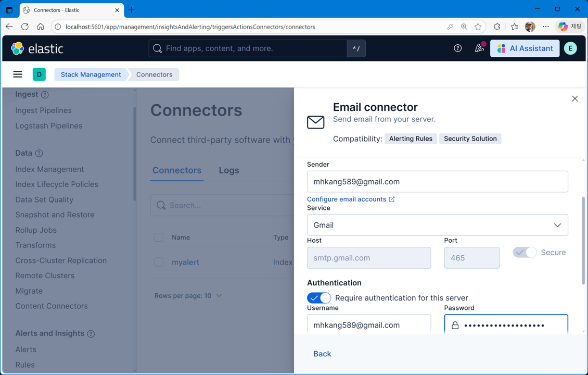Open the AI Assistant
The image size is (588, 375).
pyautogui.click(x=525, y=48)
